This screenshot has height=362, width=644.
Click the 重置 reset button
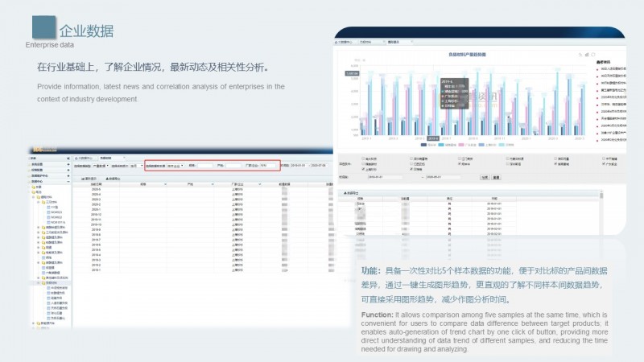(496, 177)
